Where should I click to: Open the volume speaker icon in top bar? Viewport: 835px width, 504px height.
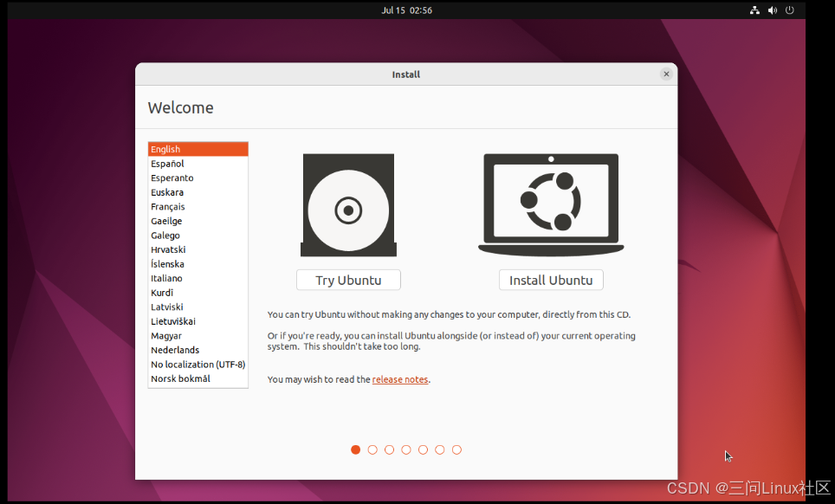click(772, 10)
